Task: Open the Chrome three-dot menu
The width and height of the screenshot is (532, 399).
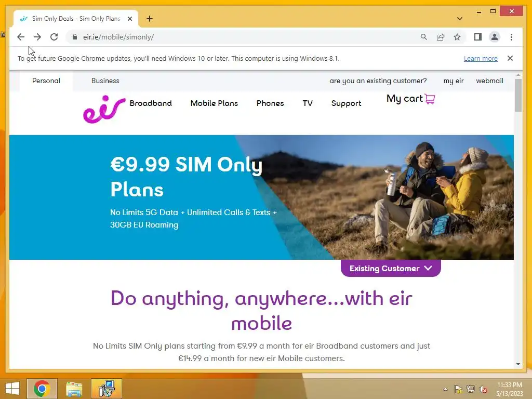Action: pos(511,37)
